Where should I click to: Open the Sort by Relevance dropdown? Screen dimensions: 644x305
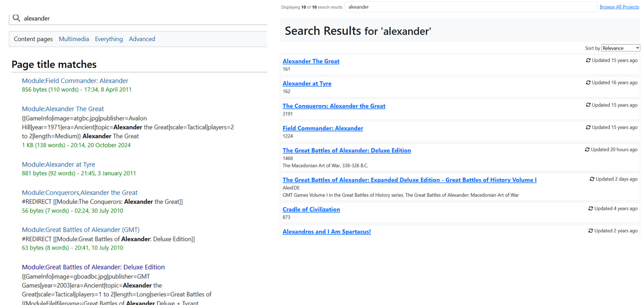[620, 48]
